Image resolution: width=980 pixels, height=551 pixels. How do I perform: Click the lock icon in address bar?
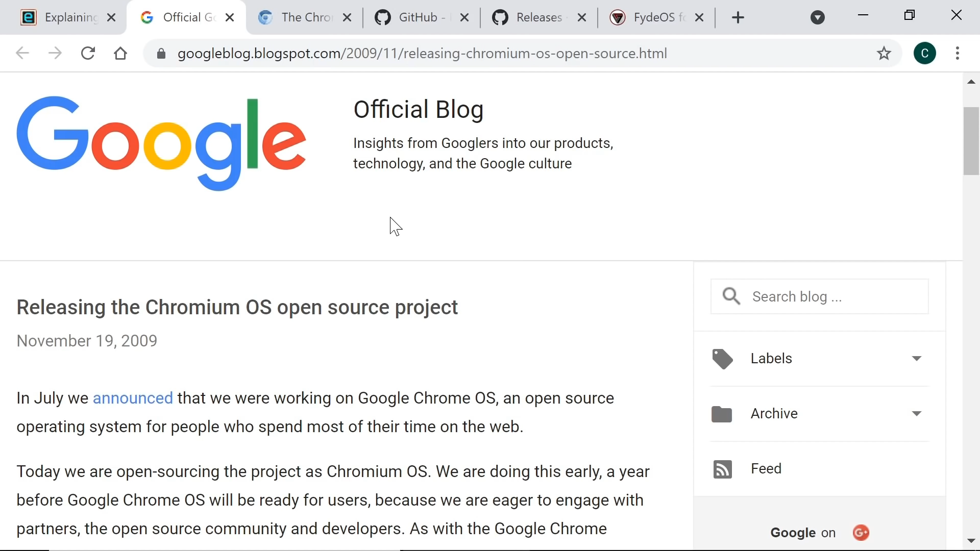coord(161,54)
